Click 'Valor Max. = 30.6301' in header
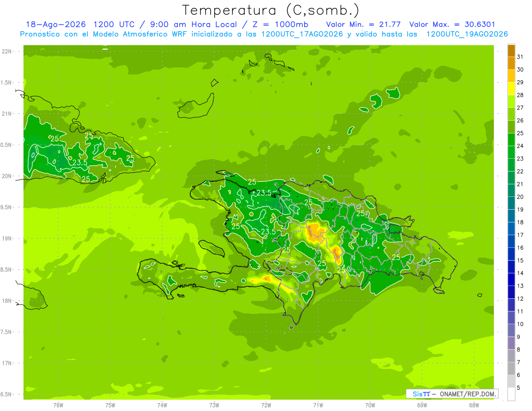The image size is (532, 411). pyautogui.click(x=452, y=24)
